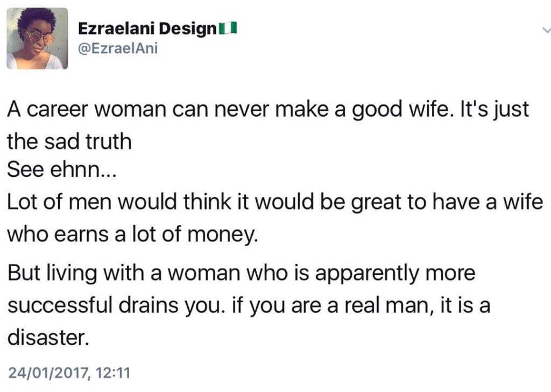Click the line "See ehnn..."
Screen dimensions: 551x392
pos(60,171)
